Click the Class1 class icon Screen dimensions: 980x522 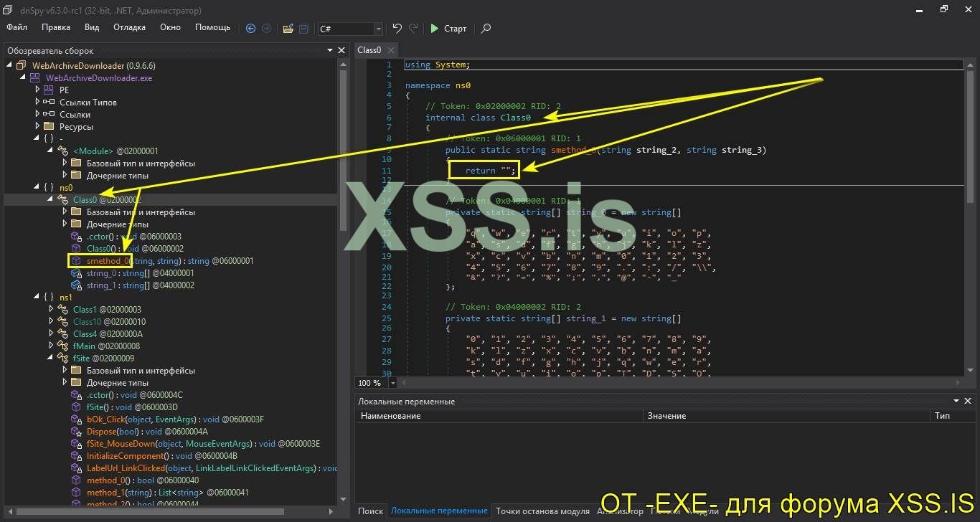coord(62,310)
